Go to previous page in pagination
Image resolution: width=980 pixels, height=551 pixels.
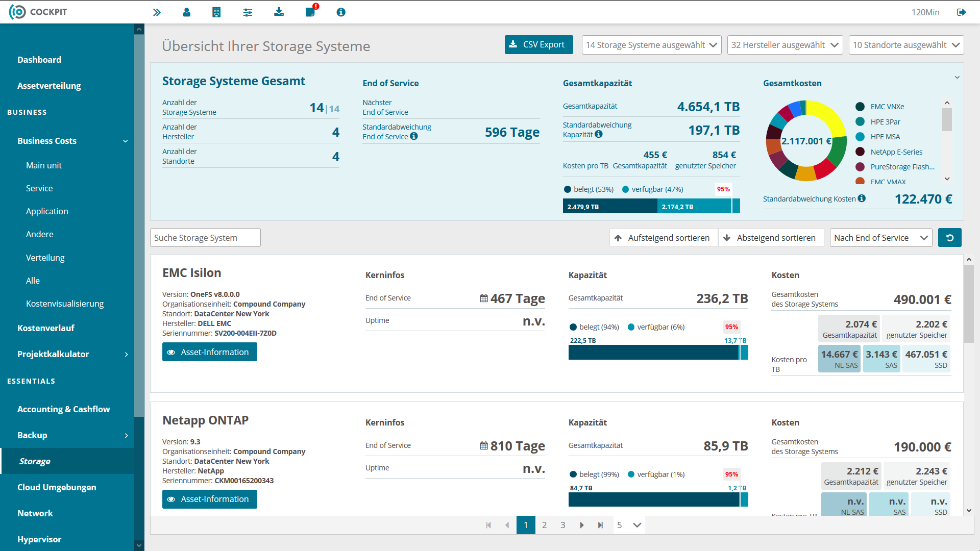tap(507, 525)
